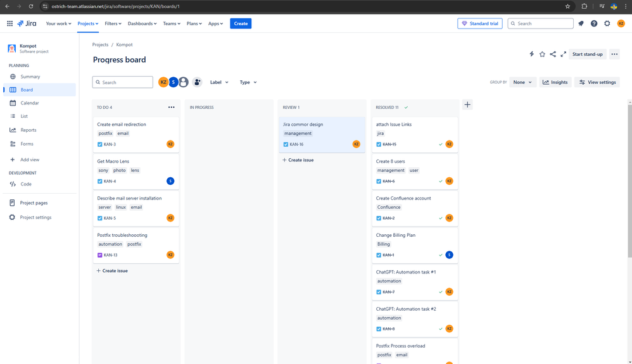Expand the Your work dropdown
The image size is (632, 364).
coord(58,23)
